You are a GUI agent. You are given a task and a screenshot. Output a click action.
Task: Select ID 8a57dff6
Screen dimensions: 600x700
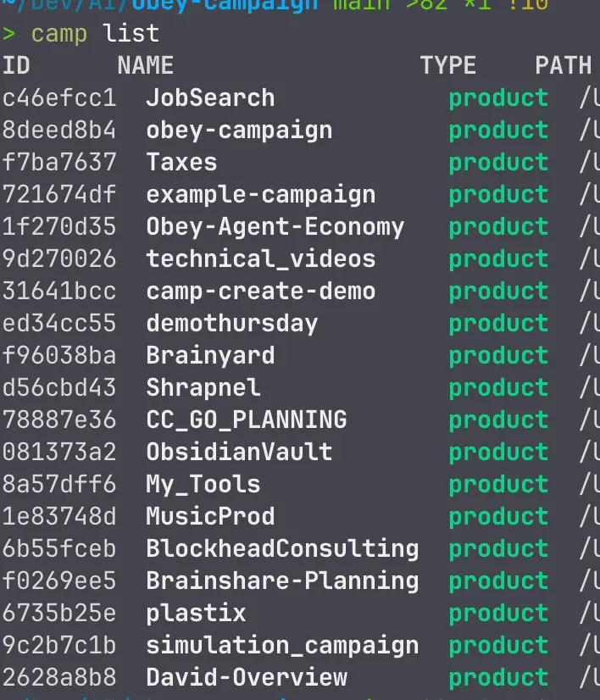(x=59, y=484)
